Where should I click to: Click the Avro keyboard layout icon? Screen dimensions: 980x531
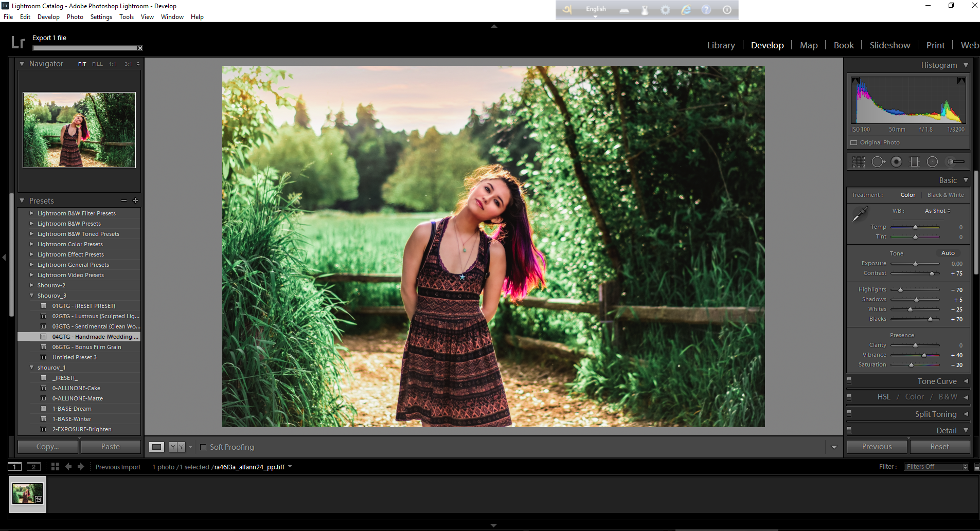click(624, 10)
